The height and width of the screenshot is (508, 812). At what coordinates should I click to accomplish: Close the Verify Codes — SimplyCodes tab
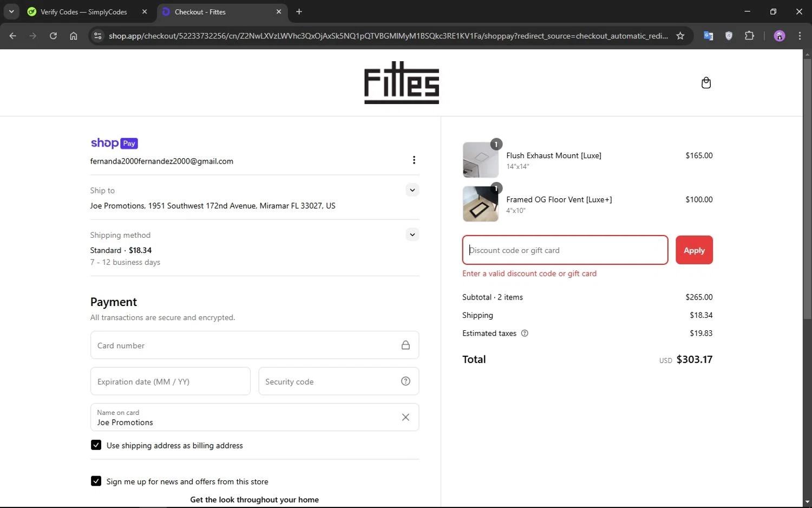click(145, 11)
